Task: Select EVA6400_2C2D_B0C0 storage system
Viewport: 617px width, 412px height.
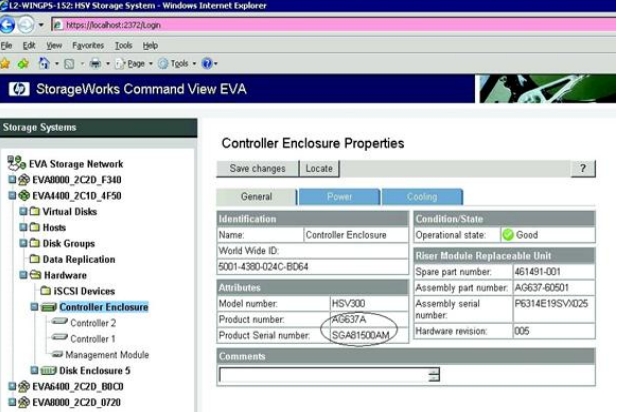Action: pos(78,387)
